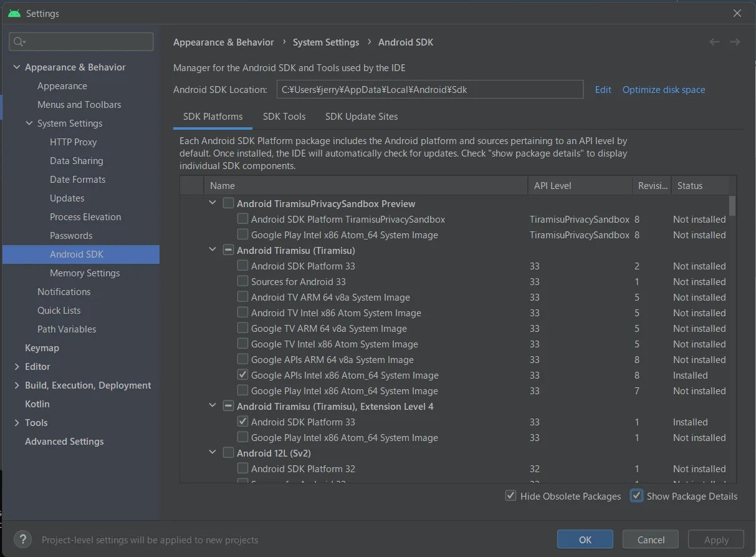The image size is (756, 557).
Task: Toggle Hide Obsolete Packages checkbox
Action: tap(511, 496)
